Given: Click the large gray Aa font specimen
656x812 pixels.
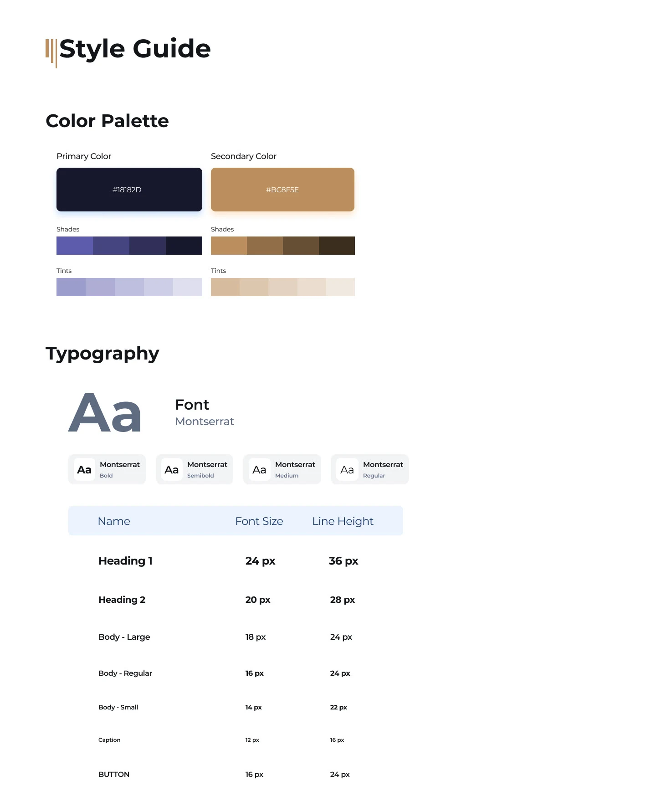Looking at the screenshot, I should click(105, 413).
